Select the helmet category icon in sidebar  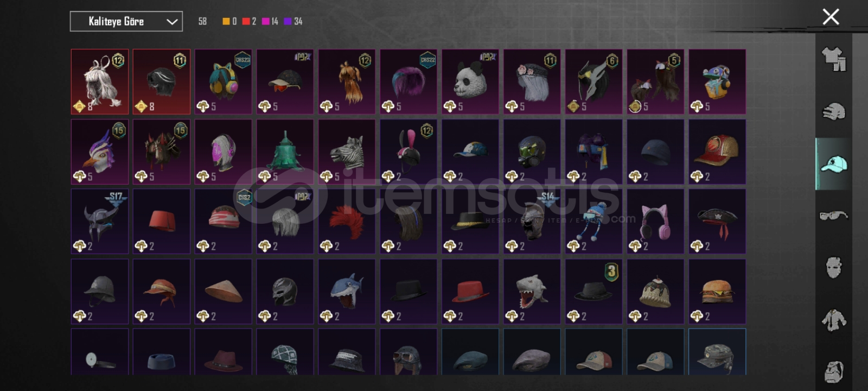834,111
